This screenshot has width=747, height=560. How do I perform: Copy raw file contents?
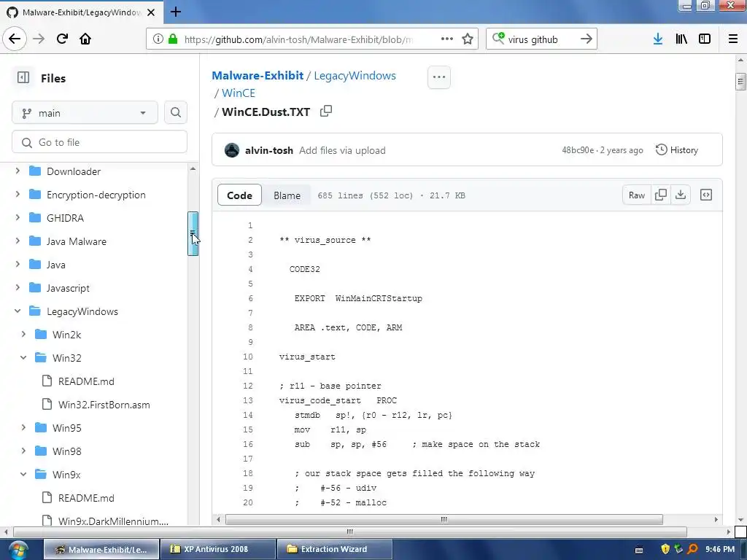click(x=661, y=195)
